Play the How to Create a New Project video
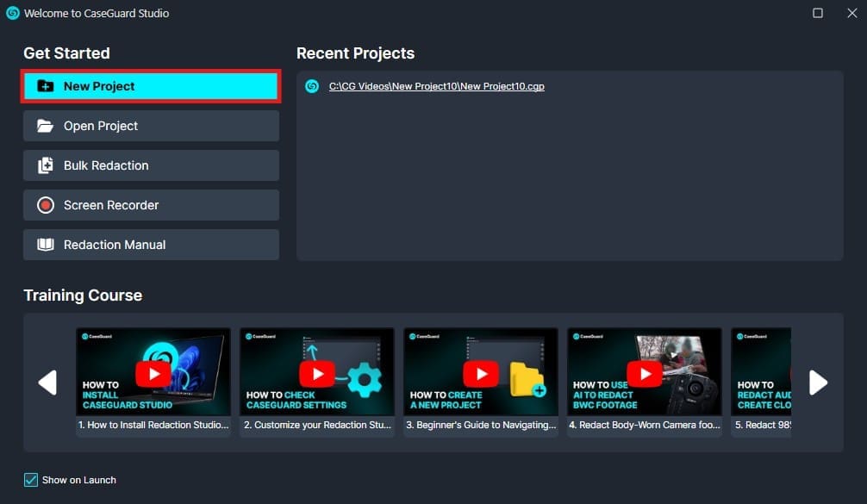The image size is (867, 504). [481, 372]
